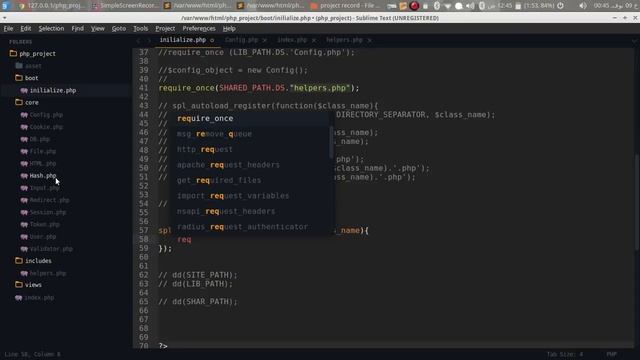The width and height of the screenshot is (640, 360).
Task: Click the Line 58, Column 8 status text
Action: coord(32,354)
